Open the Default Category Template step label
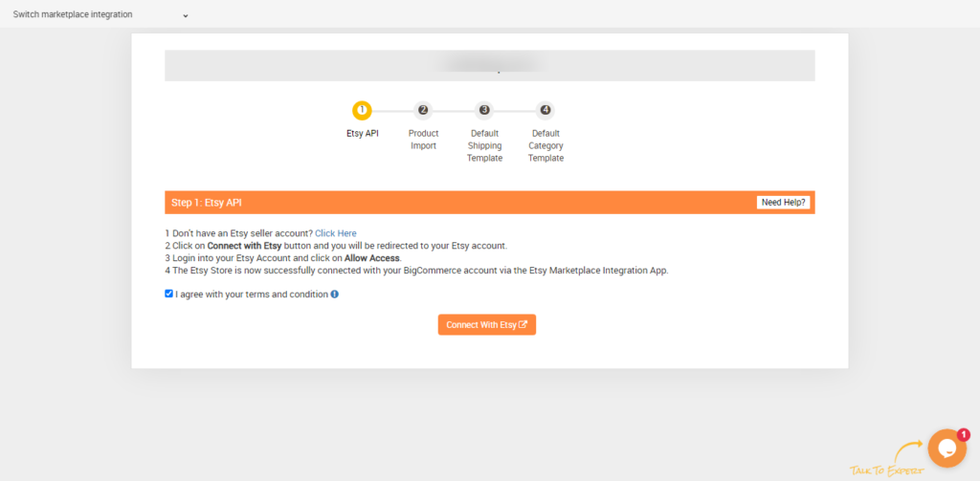The width and height of the screenshot is (980, 481). pos(546,145)
